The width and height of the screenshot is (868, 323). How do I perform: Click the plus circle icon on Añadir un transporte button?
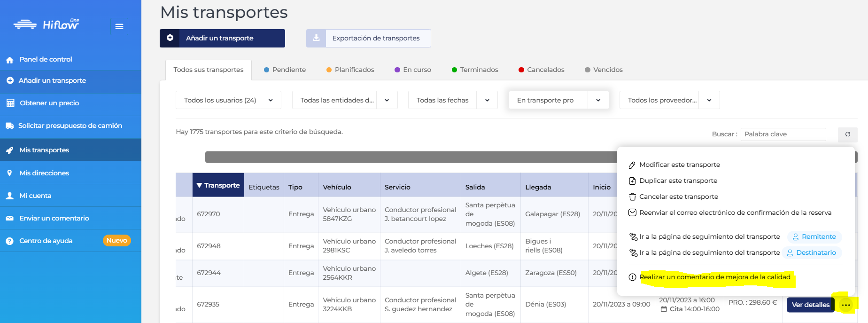point(170,38)
